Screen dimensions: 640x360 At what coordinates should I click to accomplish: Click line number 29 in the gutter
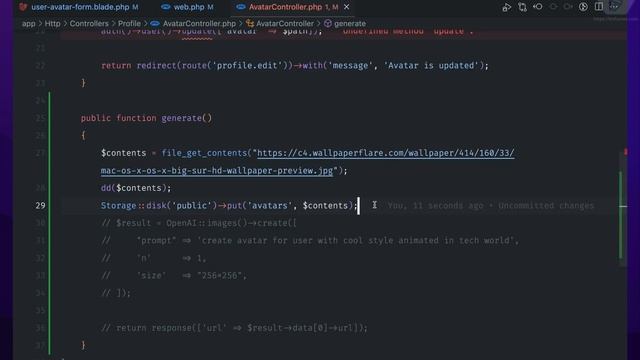point(40,205)
